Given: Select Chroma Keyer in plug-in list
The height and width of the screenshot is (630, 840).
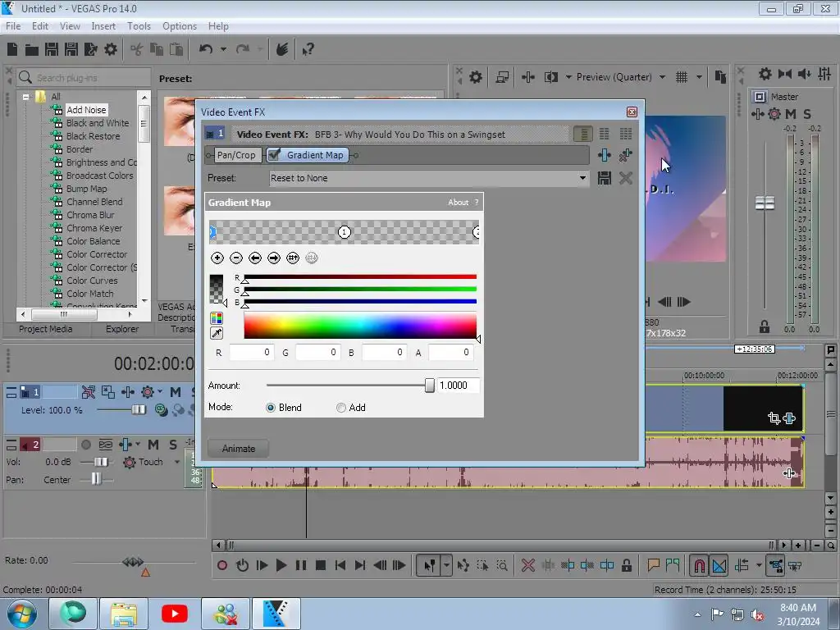Looking at the screenshot, I should point(94,228).
